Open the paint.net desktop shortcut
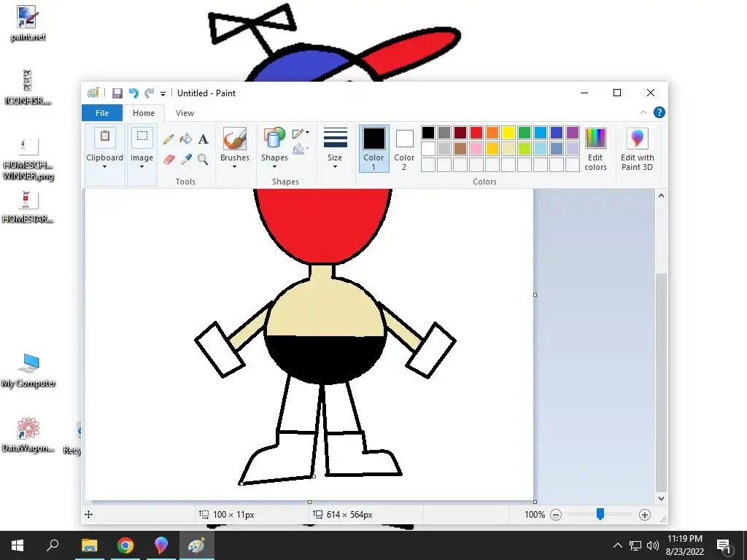The width and height of the screenshot is (747, 560). click(28, 23)
